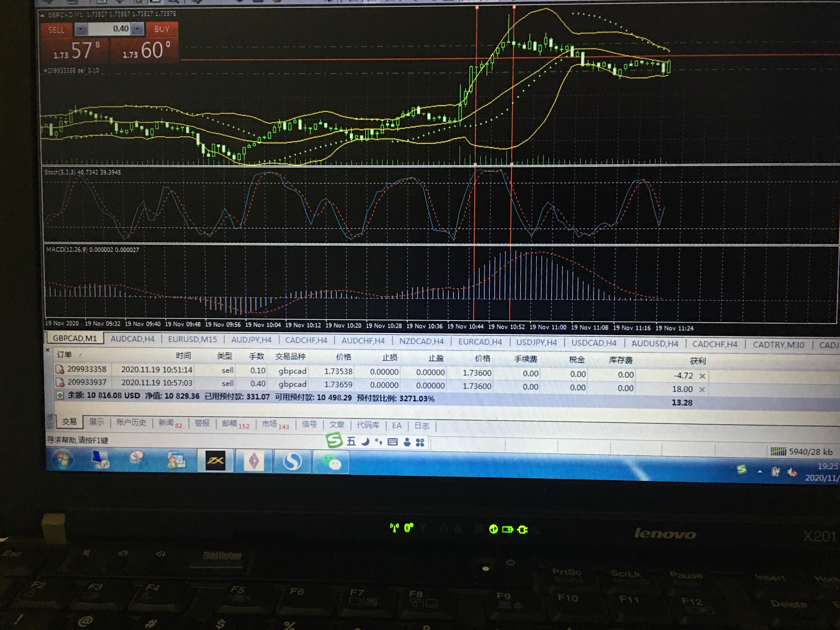The image size is (840, 630).
Task: Click the connection status 5940/28 kb indicator
Action: [801, 452]
